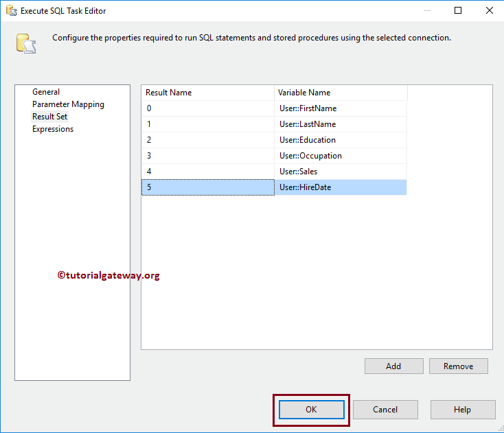Select the Result Name cell with value 0
The image size is (504, 433).
[207, 108]
